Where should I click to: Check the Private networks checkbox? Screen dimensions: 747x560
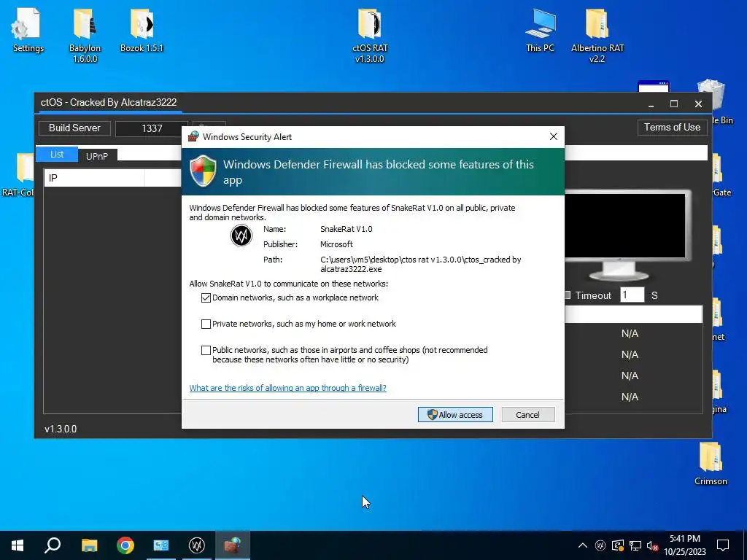pos(206,324)
